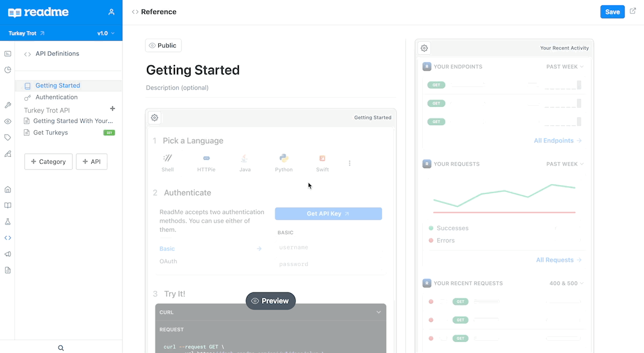Select HTTPie language icon
Image resolution: width=644 pixels, height=353 pixels.
[206, 163]
